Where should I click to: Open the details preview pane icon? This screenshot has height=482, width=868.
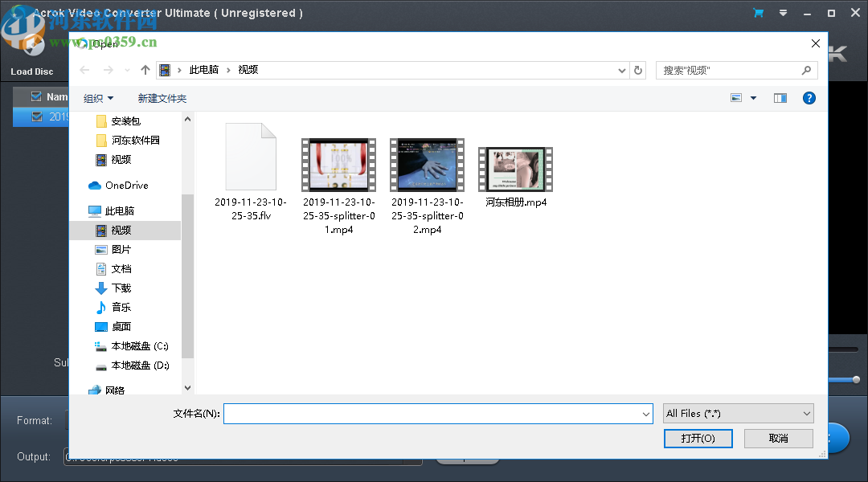coord(780,97)
